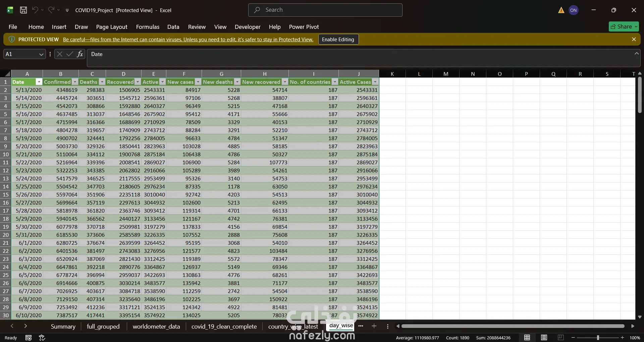
Task: Click the yellow warning triangle icon
Action: (561, 10)
